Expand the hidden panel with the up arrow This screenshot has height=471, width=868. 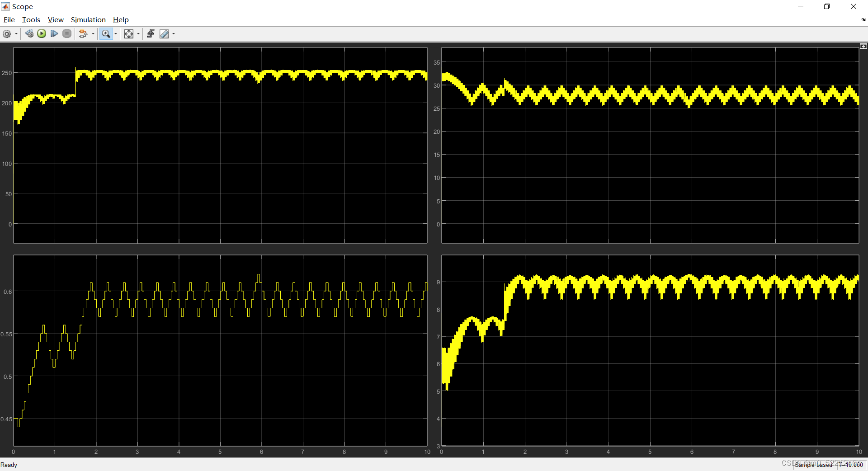click(x=863, y=46)
